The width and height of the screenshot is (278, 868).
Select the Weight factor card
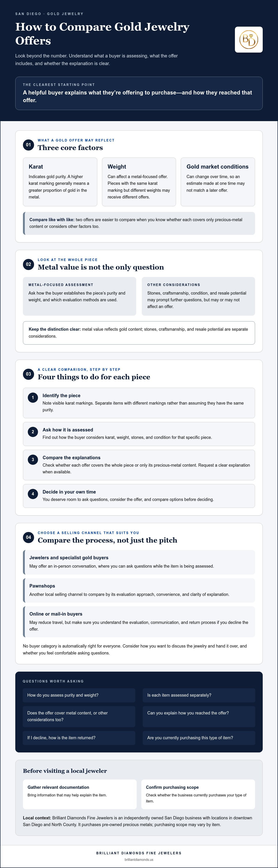click(x=139, y=182)
